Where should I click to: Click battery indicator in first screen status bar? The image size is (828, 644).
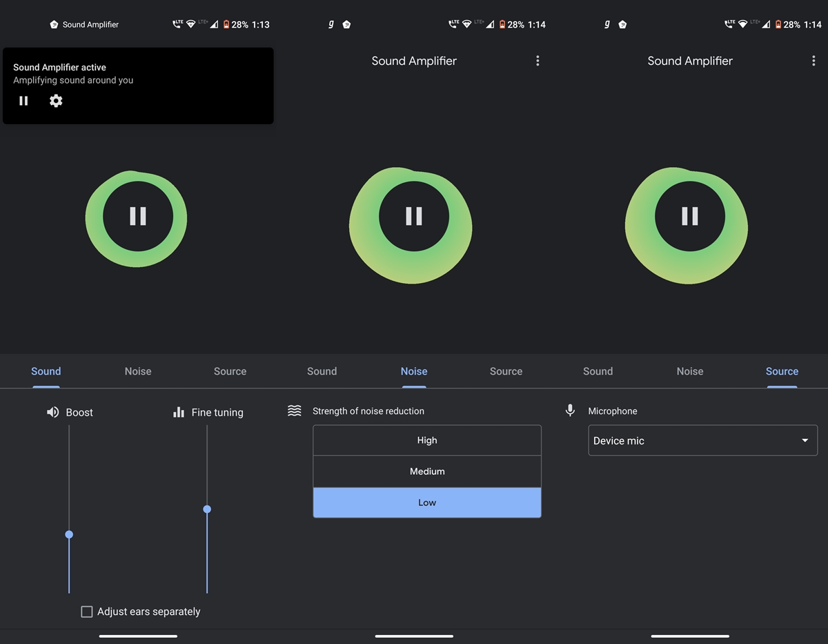tap(226, 24)
